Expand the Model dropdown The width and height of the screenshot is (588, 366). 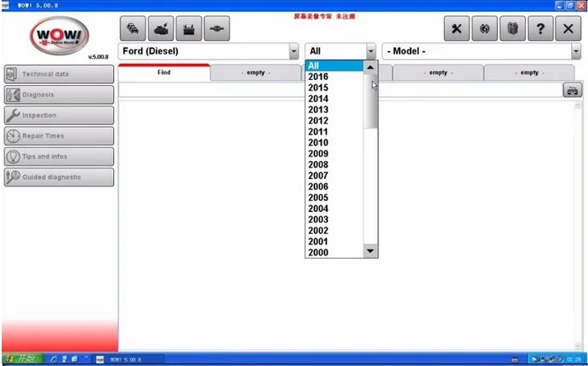[x=576, y=51]
